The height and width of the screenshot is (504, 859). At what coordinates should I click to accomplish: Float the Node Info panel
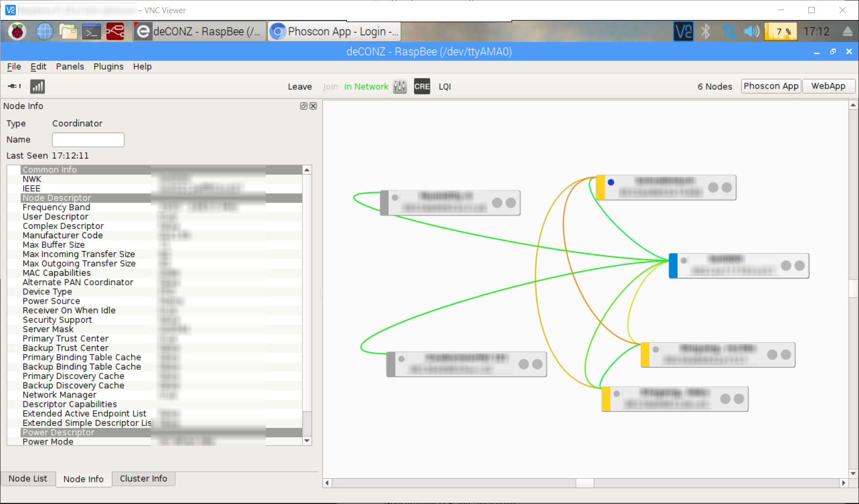point(304,106)
